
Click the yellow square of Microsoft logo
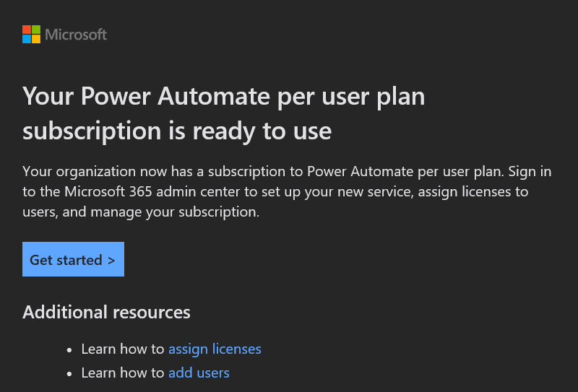(x=36, y=39)
